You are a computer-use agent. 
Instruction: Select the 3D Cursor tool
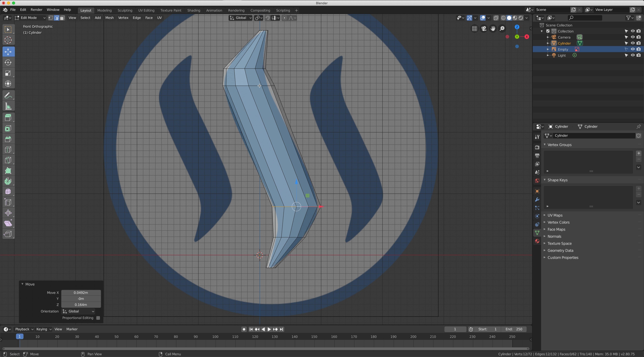pos(8,40)
